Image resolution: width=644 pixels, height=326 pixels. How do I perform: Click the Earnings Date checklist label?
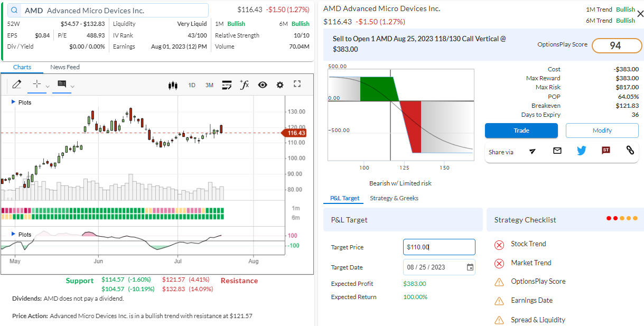pyautogui.click(x=531, y=300)
